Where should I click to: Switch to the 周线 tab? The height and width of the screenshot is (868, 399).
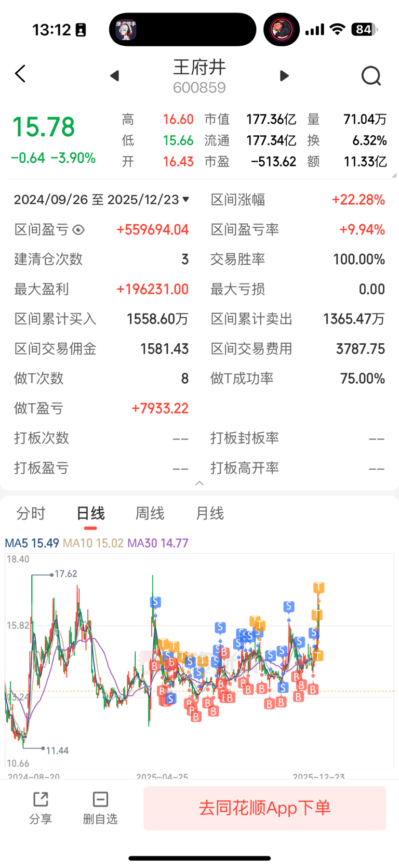150,514
